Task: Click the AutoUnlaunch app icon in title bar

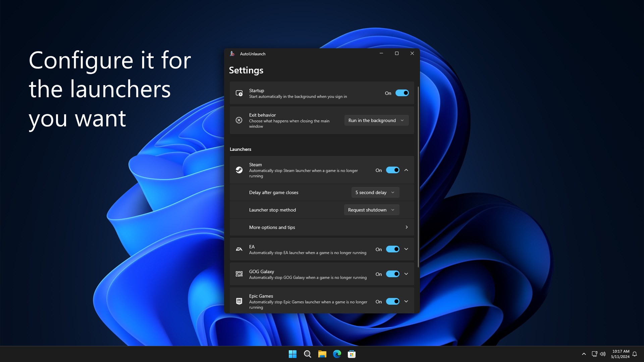Action: [x=232, y=54]
